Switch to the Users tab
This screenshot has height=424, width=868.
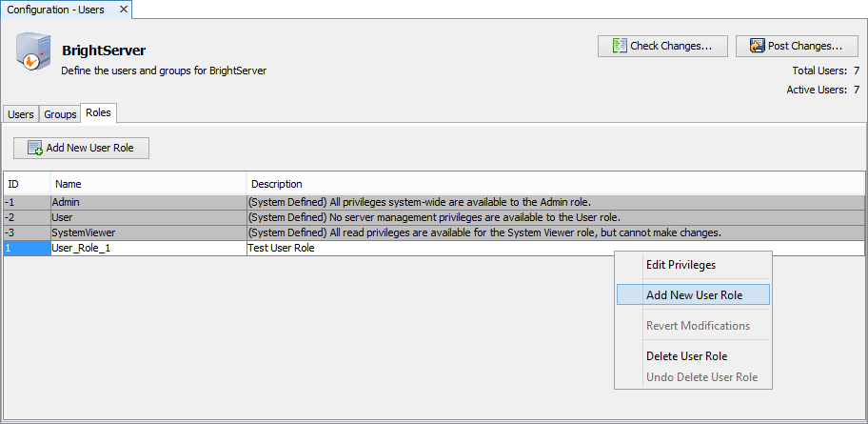[21, 114]
